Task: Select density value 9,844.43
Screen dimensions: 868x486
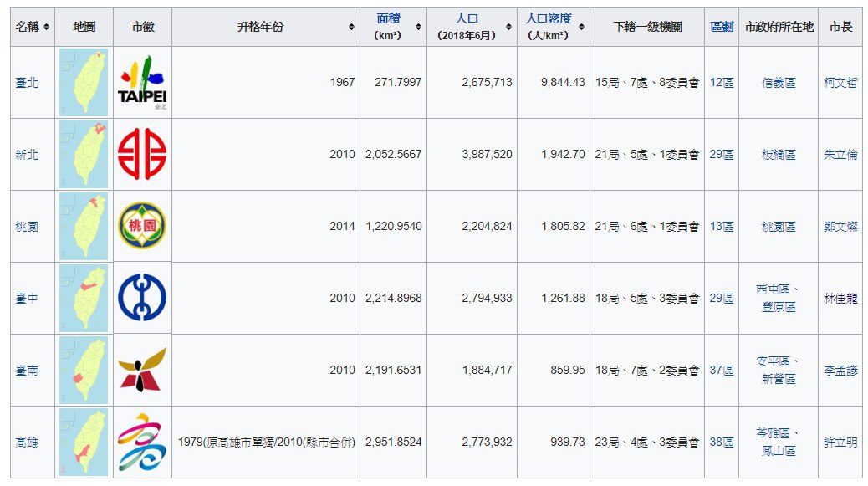Action: [x=563, y=83]
